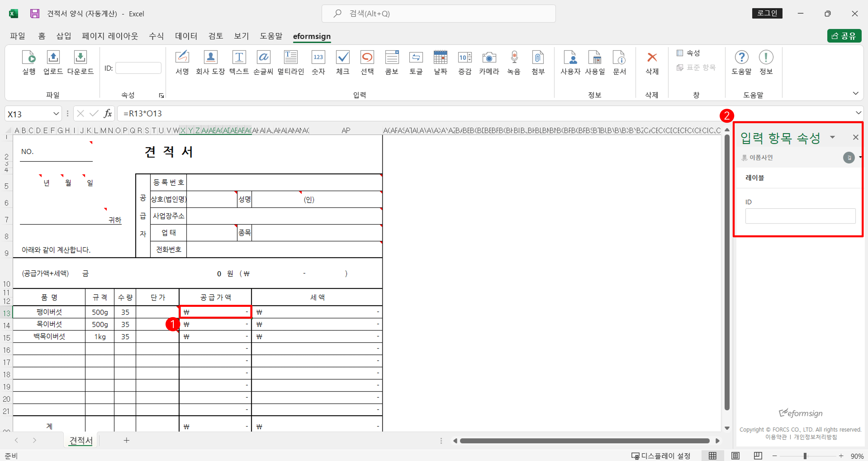Screen dimensions: 868x461
Task: Collapse the ribbon with the chevron
Action: [x=856, y=93]
